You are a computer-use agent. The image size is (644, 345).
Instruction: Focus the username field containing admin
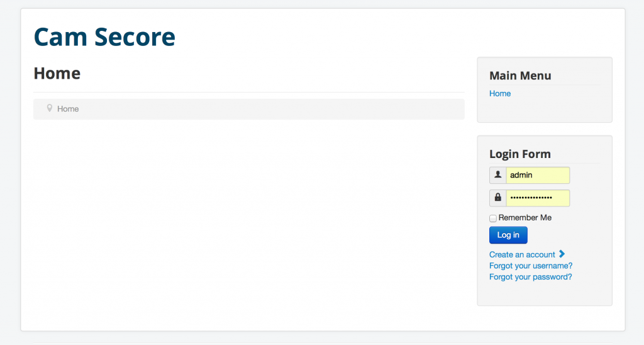pyautogui.click(x=538, y=175)
